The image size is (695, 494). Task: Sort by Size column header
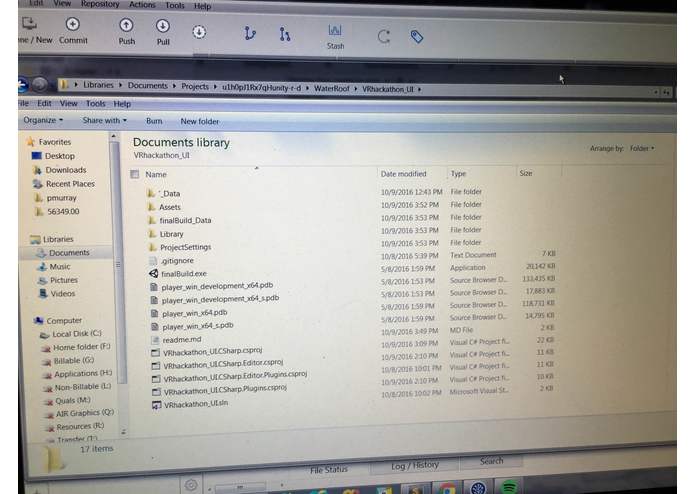(526, 173)
